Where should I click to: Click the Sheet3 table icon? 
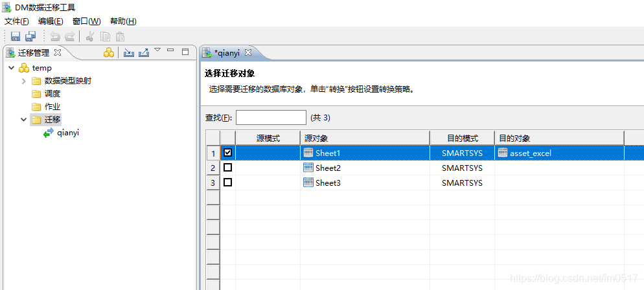pyautogui.click(x=308, y=182)
